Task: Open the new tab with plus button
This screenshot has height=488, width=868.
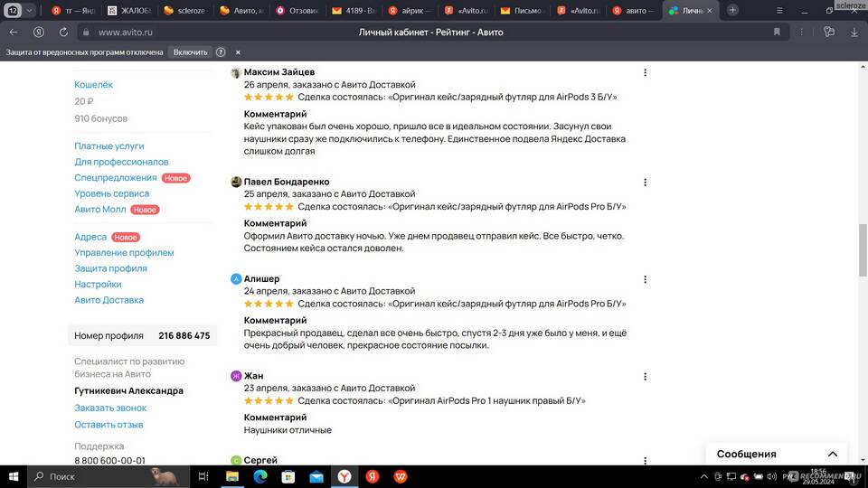Action: pyautogui.click(x=732, y=11)
